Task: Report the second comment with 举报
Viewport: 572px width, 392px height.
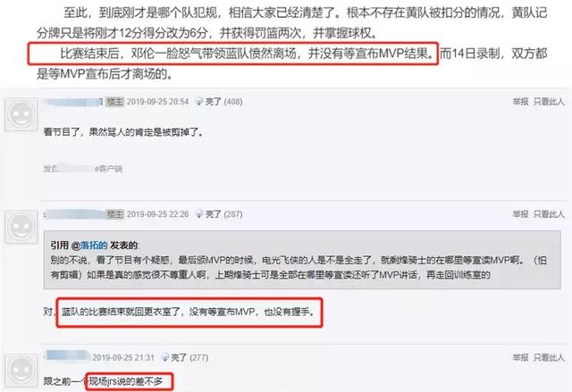Action: click(x=520, y=214)
